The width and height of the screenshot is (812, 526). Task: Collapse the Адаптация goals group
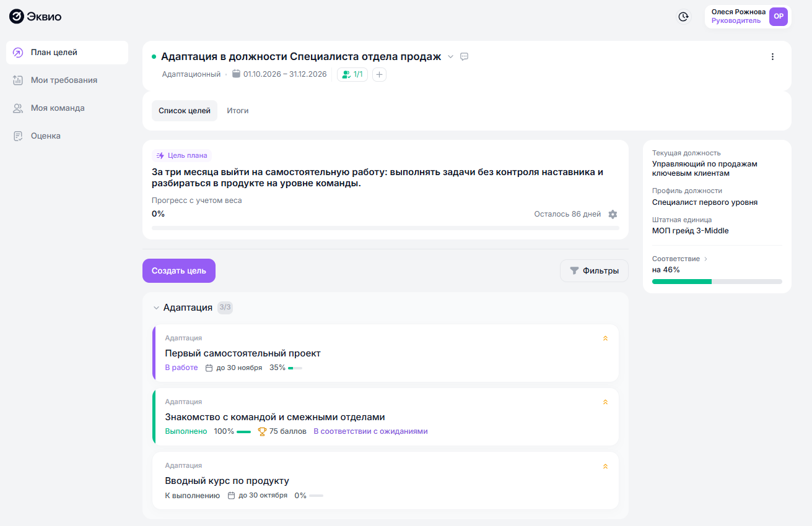click(x=156, y=308)
